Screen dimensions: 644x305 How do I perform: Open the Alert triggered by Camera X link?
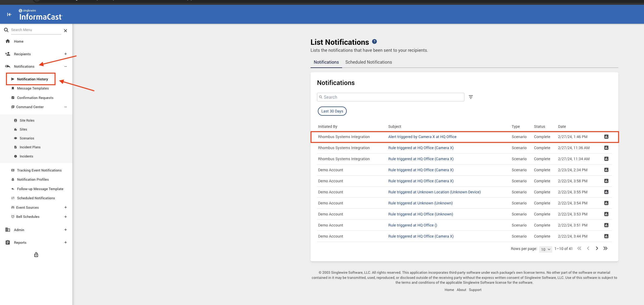pyautogui.click(x=422, y=137)
